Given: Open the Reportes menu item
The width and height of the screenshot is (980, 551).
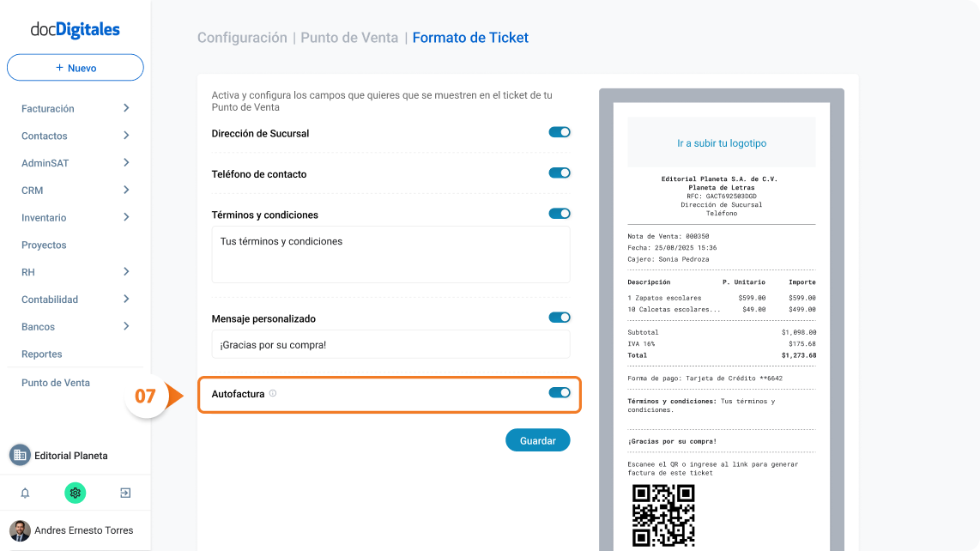Looking at the screenshot, I should click(x=42, y=354).
